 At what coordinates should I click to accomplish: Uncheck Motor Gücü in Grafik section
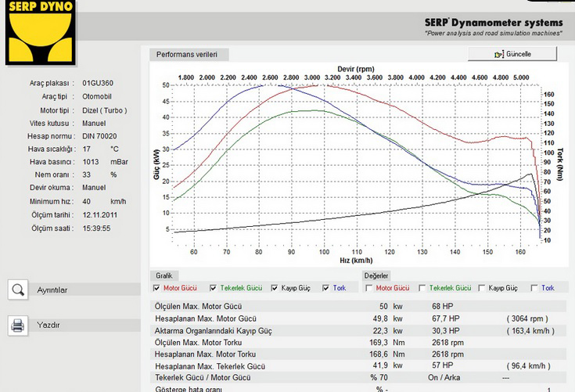pos(156,288)
